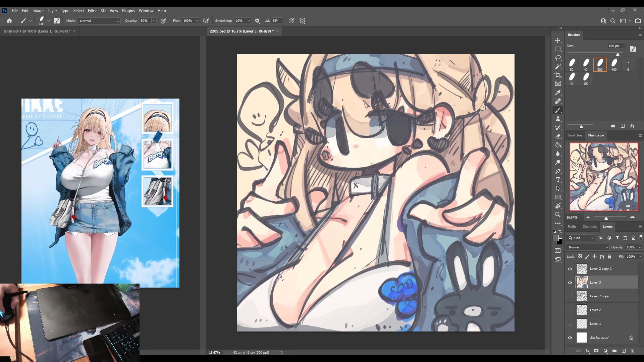
Task: Show Layer 2 visibility
Action: 570,310
